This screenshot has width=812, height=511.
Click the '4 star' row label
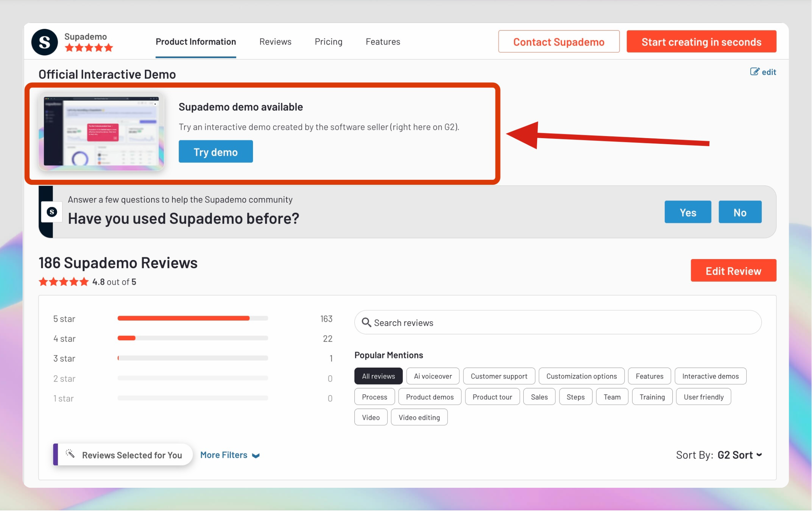(64, 339)
